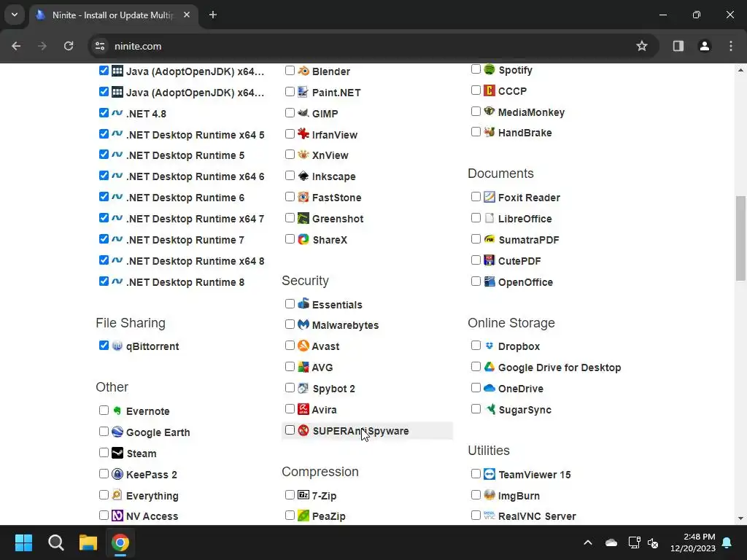Click the Avast orange icon

pos(303,345)
